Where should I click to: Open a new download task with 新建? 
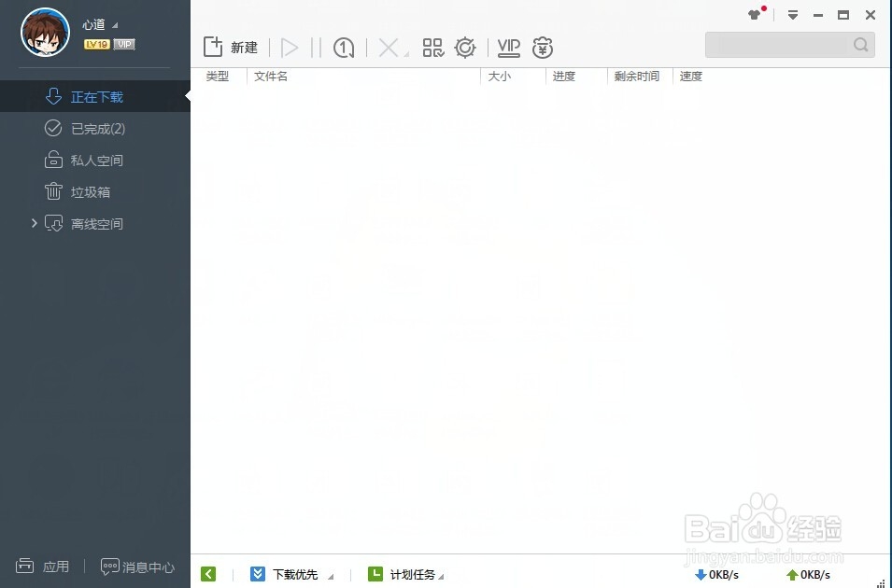click(x=231, y=47)
